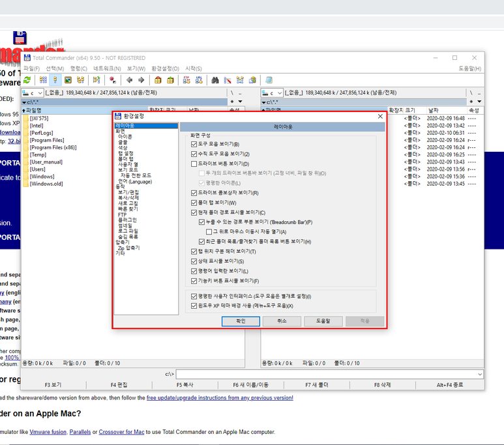The width and height of the screenshot is (504, 445).
Task: Click the swap panels toolbar icon
Action: (96, 80)
